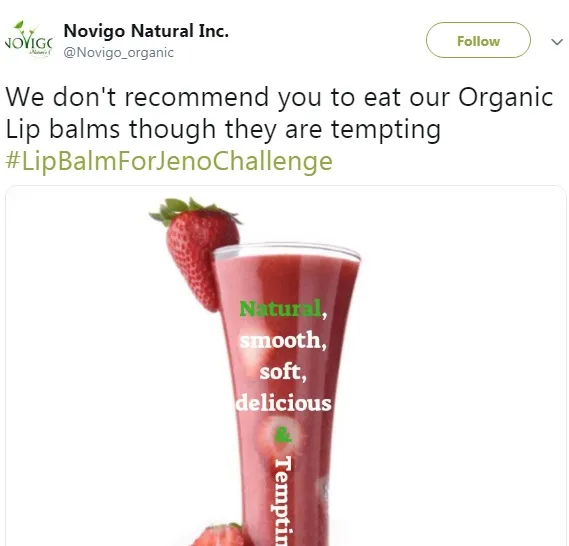Select the green "Natural," text in image
Screen dimensions: 569x546
(283, 309)
